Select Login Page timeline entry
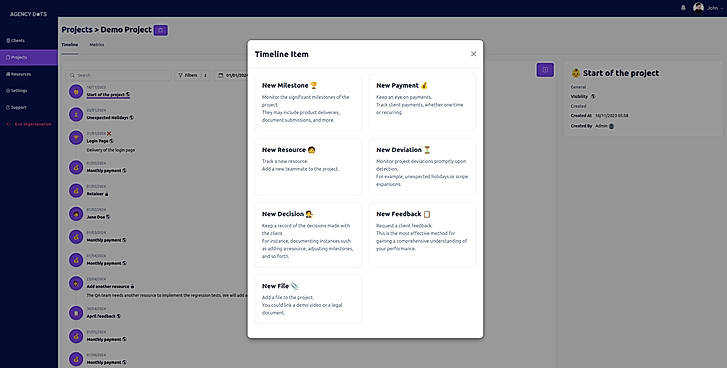The width and height of the screenshot is (727, 368). (x=97, y=141)
